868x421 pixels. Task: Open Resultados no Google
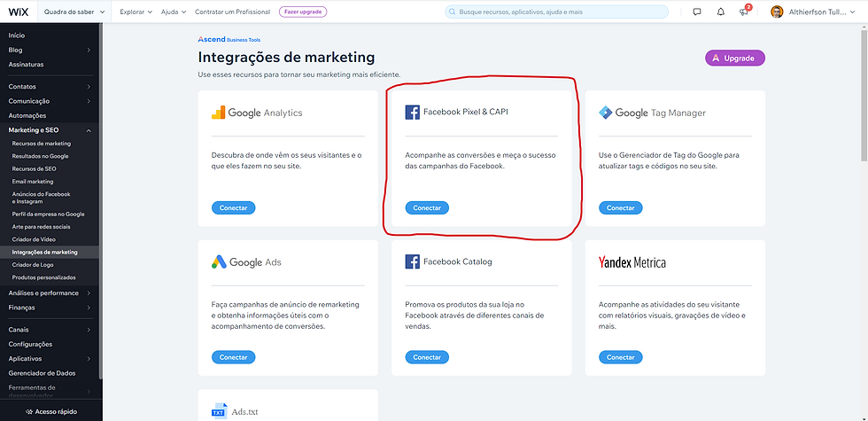coord(41,156)
